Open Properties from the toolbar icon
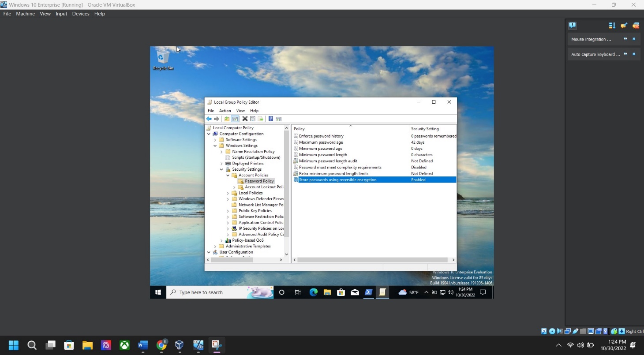Viewport: 644px width, 355px height. (253, 119)
